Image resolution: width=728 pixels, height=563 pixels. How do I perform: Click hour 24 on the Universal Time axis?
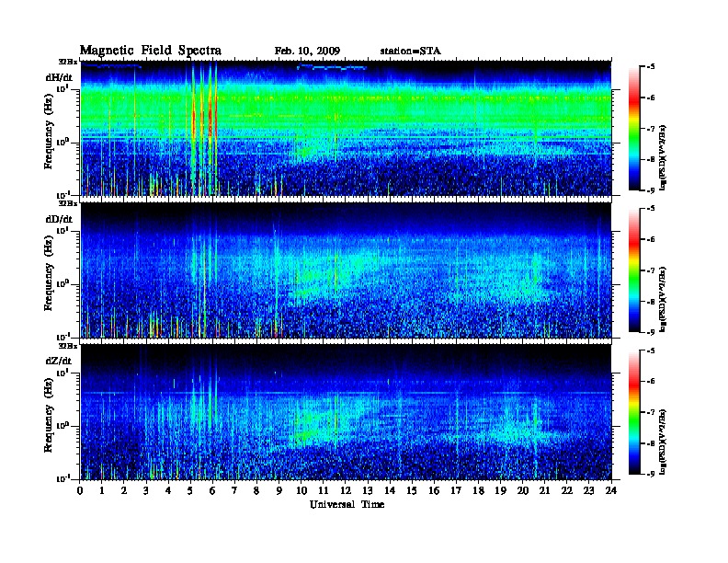(x=611, y=490)
